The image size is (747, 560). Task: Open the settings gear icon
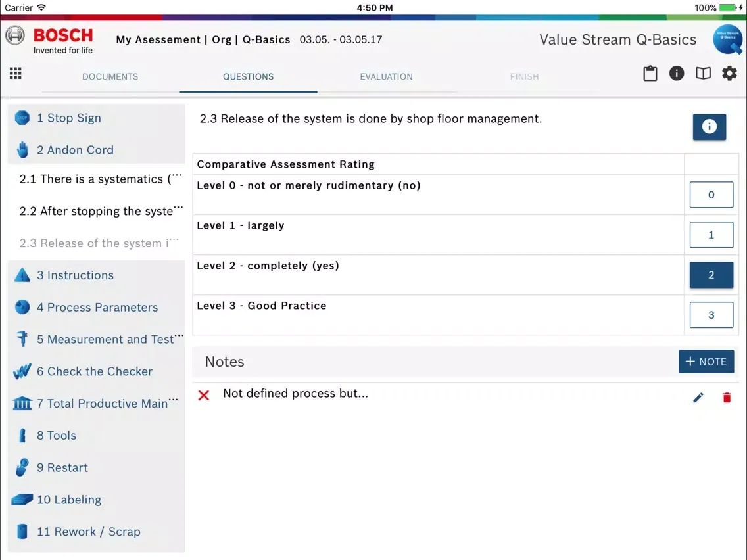click(729, 73)
